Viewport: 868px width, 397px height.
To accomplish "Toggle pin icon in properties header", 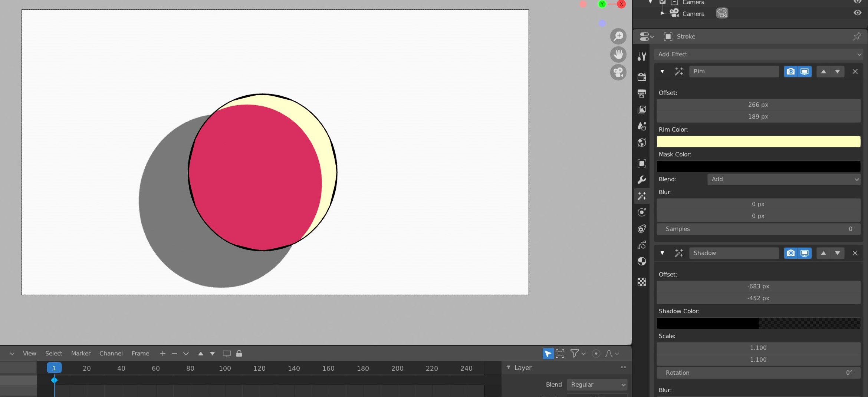I will click(x=857, y=36).
